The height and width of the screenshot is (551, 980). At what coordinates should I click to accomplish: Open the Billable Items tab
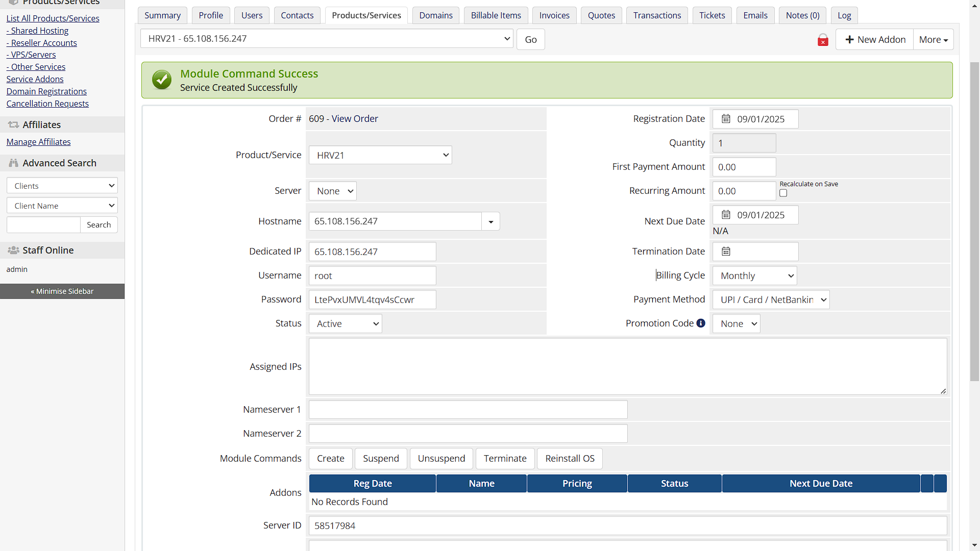496,15
